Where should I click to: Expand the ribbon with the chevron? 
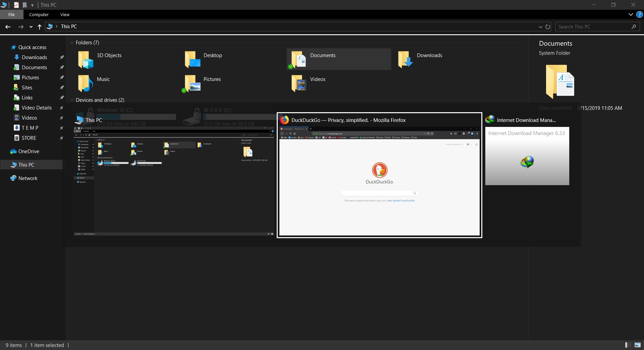click(631, 14)
